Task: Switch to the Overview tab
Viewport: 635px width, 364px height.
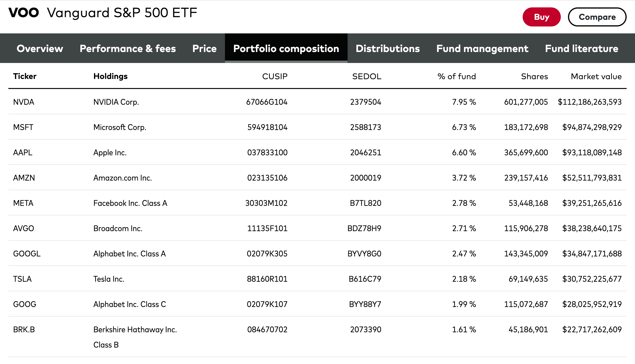Action: click(x=40, y=48)
